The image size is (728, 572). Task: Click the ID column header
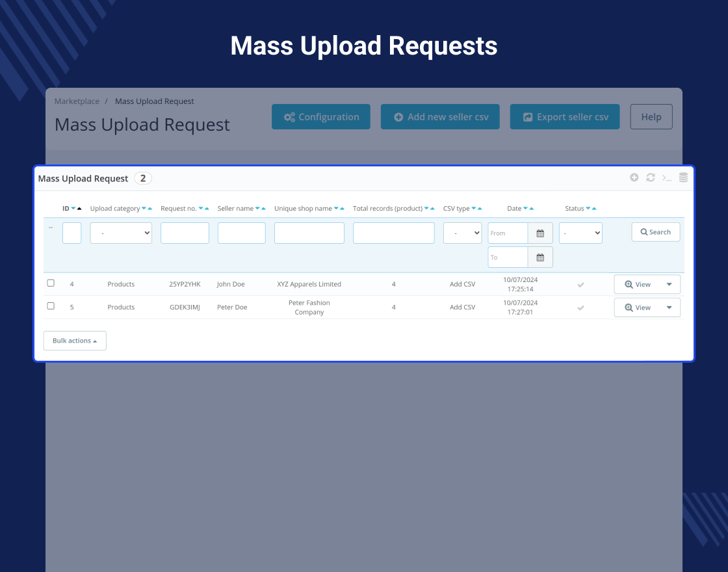point(66,209)
